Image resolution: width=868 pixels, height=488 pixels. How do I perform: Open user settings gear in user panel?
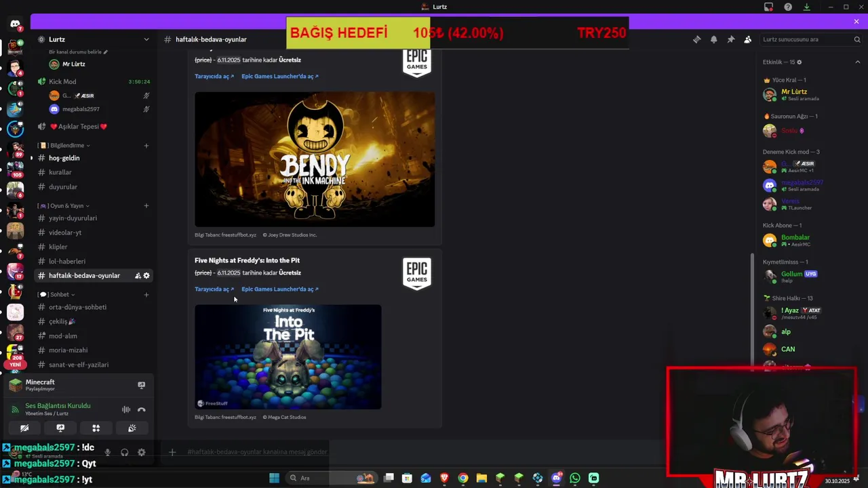(141, 452)
